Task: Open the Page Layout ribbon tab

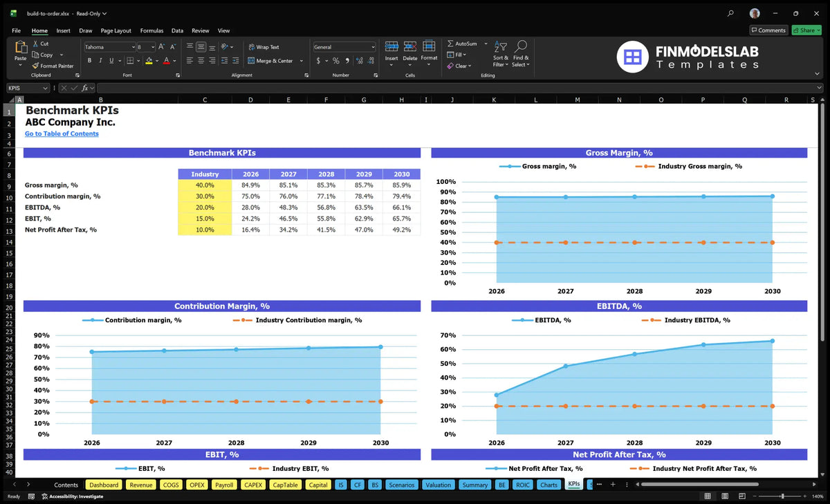Action: 116,30
